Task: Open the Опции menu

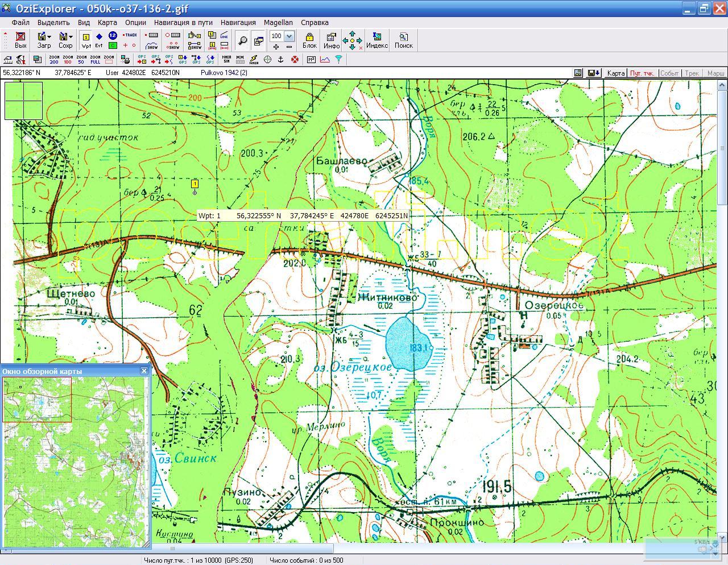Action: [135, 23]
